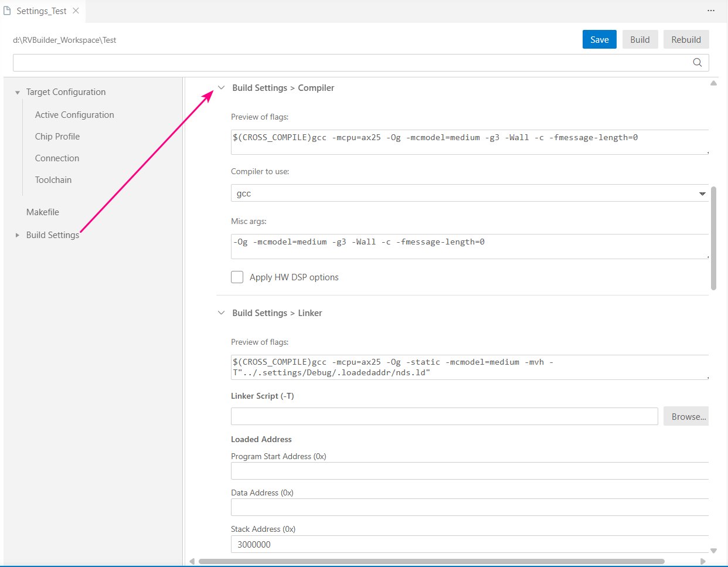Open the more actions ellipsis menu

click(710, 11)
